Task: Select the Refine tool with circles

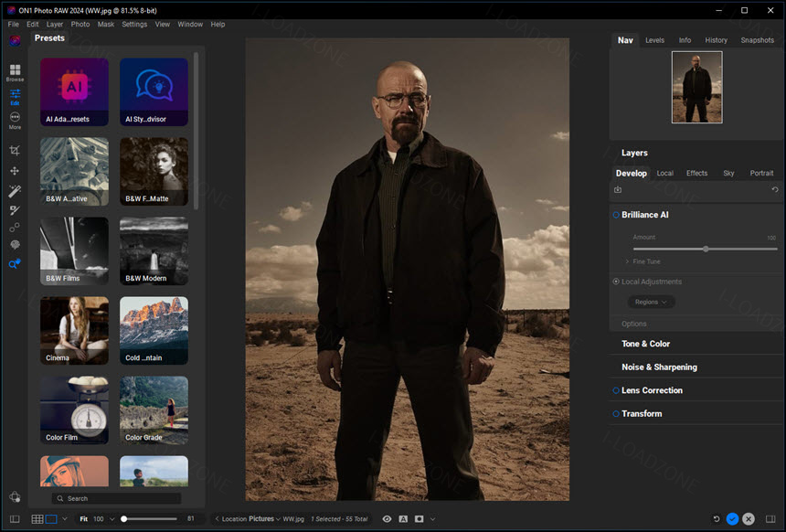Action: pyautogui.click(x=15, y=228)
